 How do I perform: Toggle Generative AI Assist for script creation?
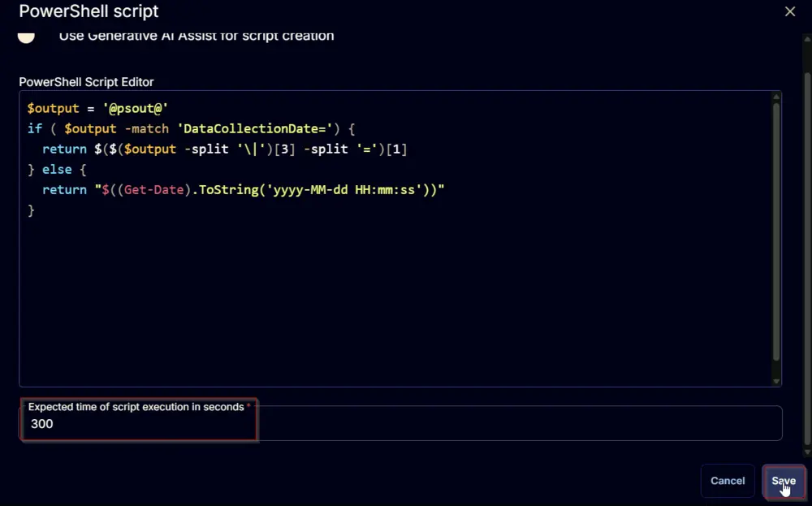(x=27, y=37)
